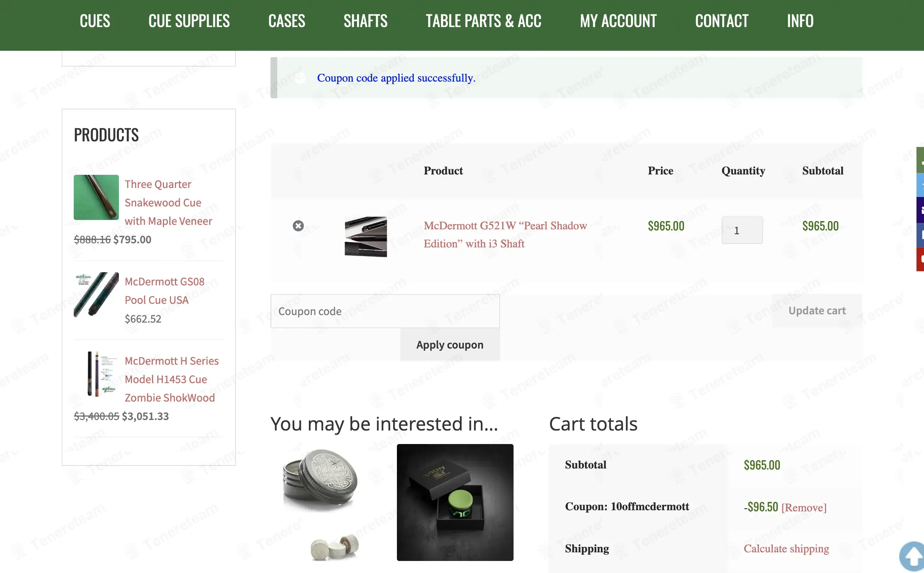Open the green top side tab
Viewport: 924px width, 573px height.
point(920,160)
